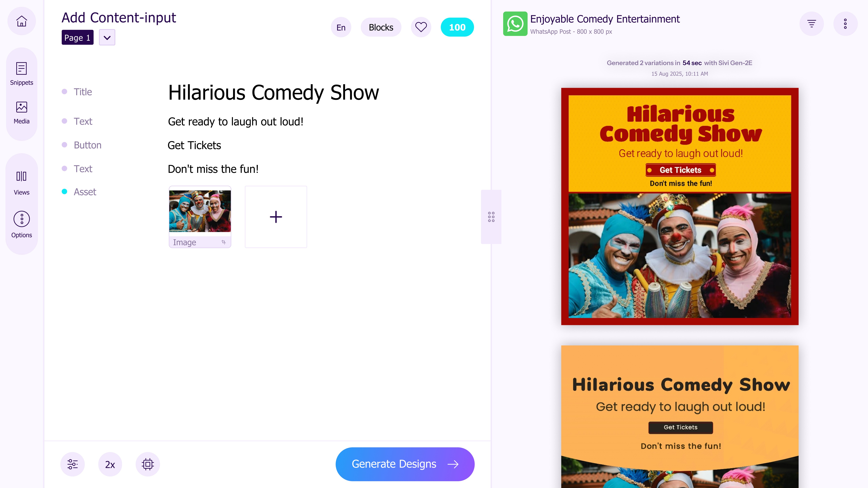Click the Generate Designs button
Viewport: 868px width, 488px height.
click(x=404, y=464)
